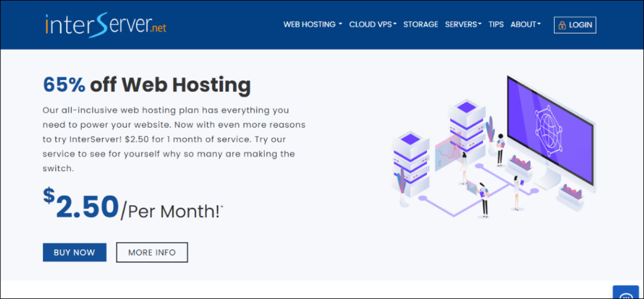Expand the About dropdown menu
Image resolution: width=644 pixels, height=299 pixels.
[x=525, y=25]
